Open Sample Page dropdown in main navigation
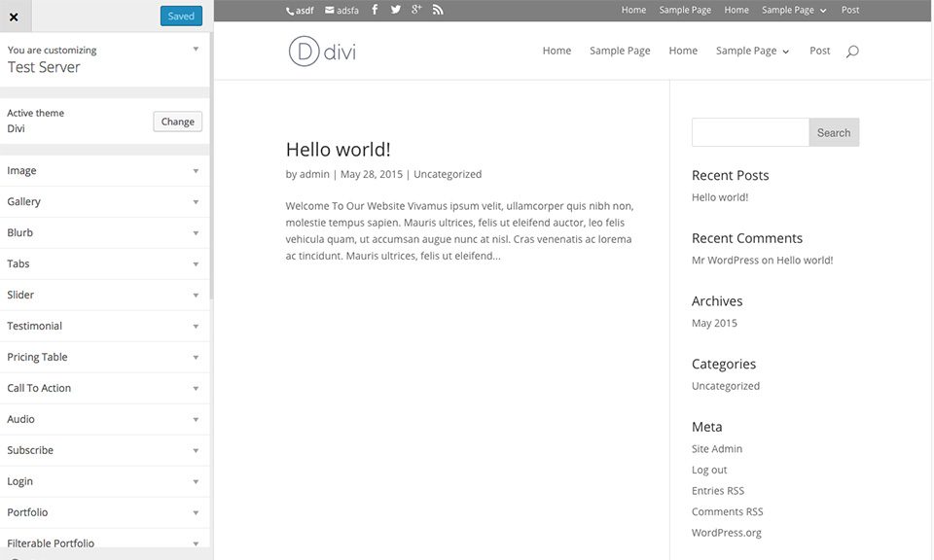 pos(752,51)
